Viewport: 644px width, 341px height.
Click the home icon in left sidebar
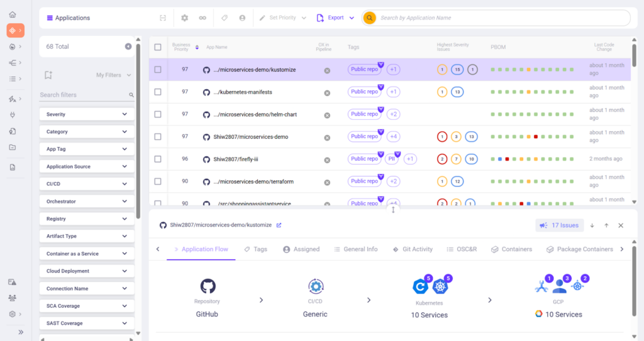point(13,14)
